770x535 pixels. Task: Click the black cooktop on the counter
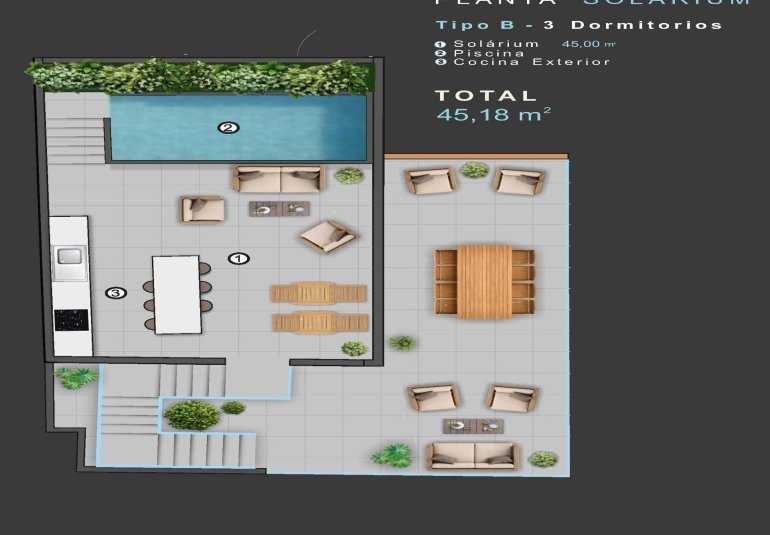[x=71, y=320]
